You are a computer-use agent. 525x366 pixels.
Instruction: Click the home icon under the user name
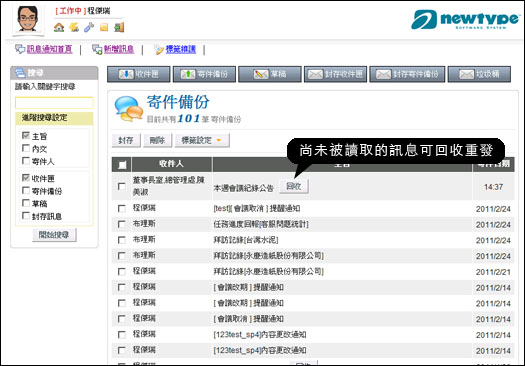(x=59, y=27)
